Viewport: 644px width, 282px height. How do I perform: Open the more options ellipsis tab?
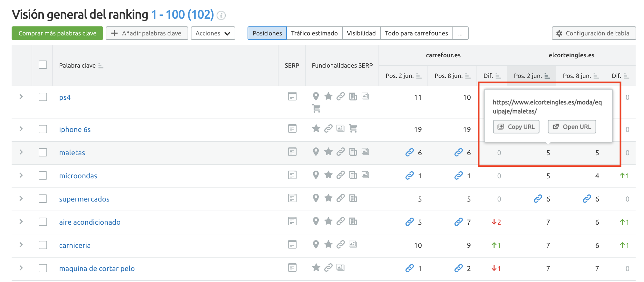coord(460,33)
